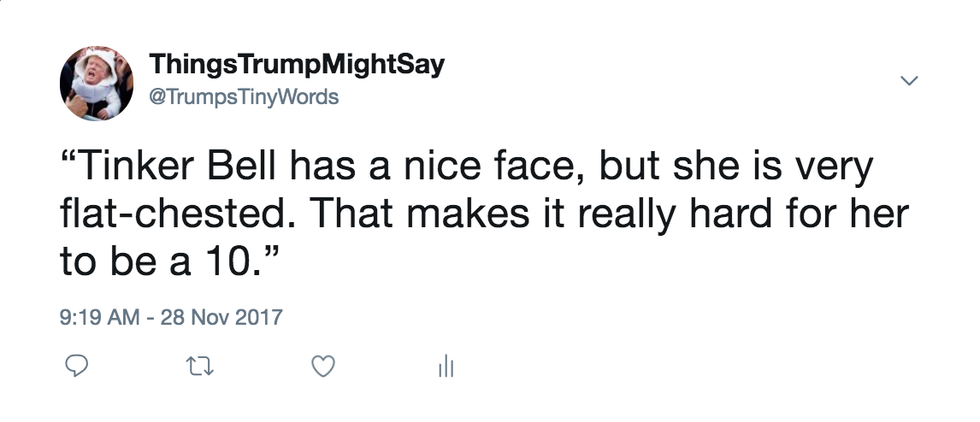
Task: Click the reply speech bubble icon
Action: pos(78,368)
